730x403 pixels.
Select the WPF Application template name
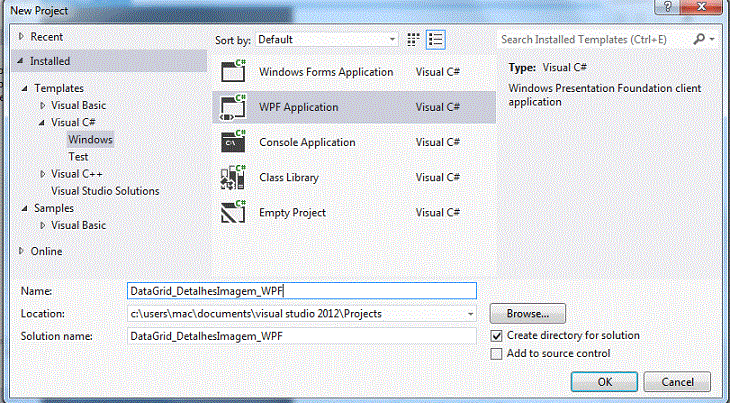[299, 107]
